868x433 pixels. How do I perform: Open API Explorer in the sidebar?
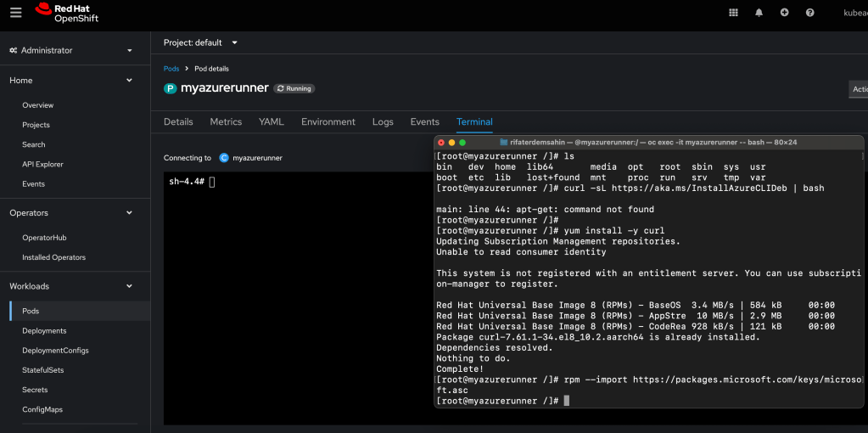(x=42, y=165)
